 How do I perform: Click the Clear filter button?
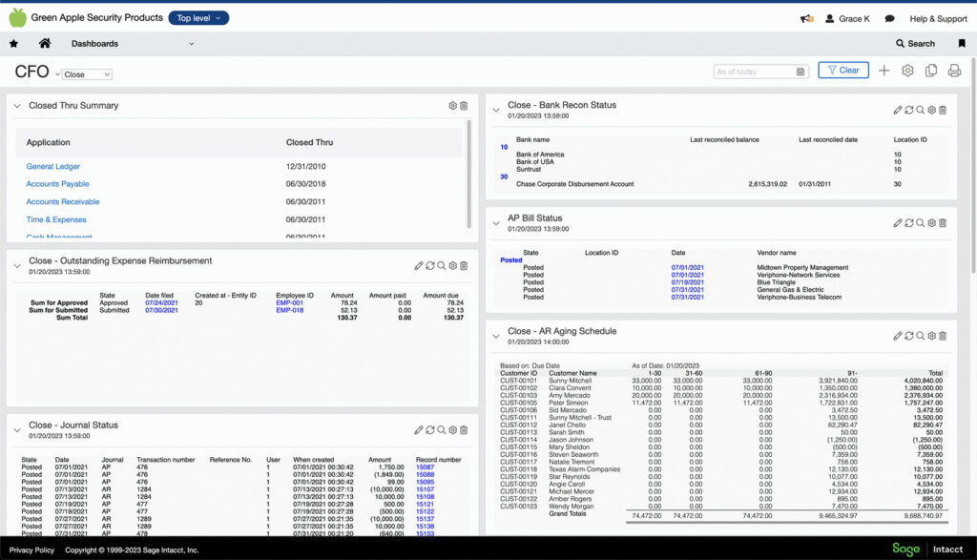pyautogui.click(x=843, y=71)
